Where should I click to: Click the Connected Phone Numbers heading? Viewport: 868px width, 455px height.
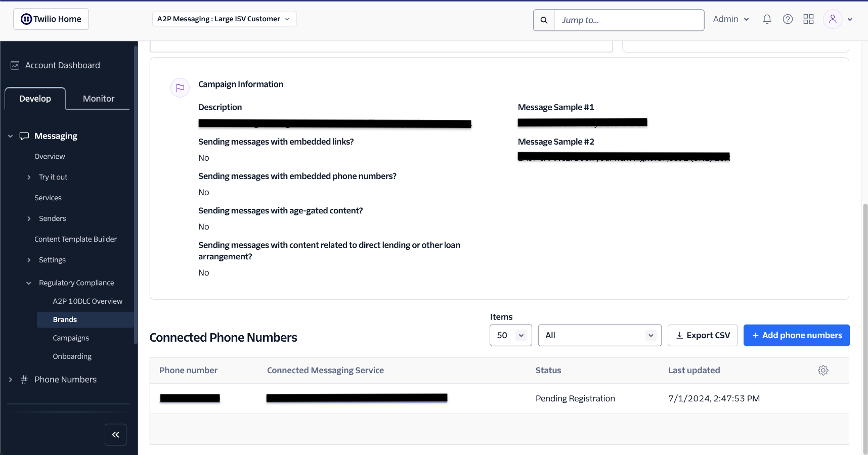223,338
